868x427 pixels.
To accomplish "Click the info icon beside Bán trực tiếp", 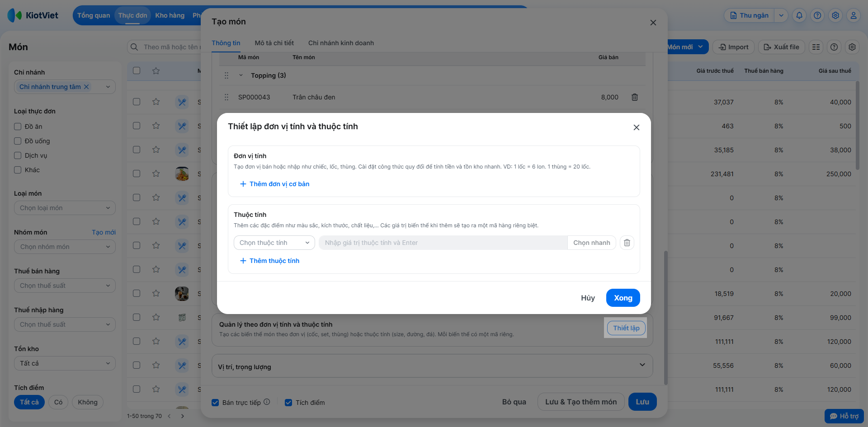I will click(x=267, y=402).
